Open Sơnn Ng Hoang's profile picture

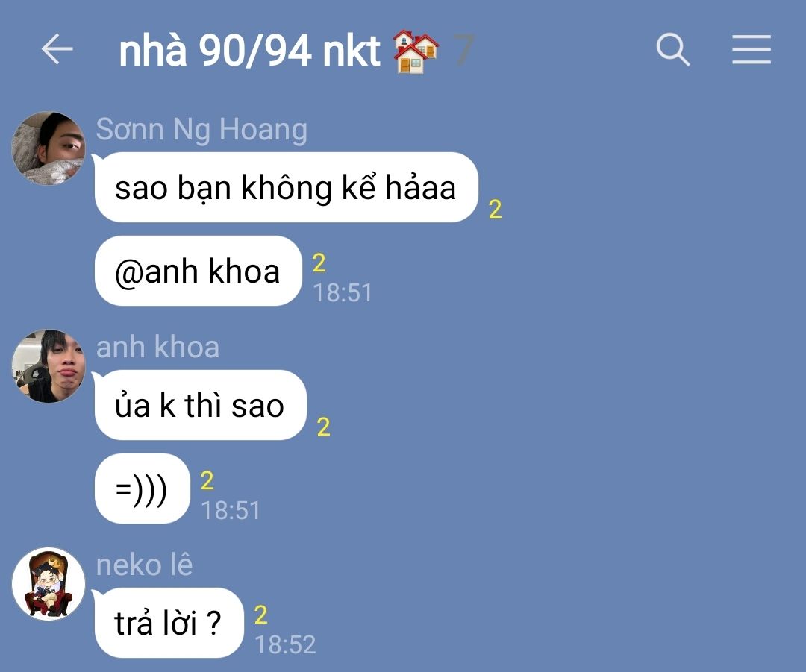[x=49, y=148]
